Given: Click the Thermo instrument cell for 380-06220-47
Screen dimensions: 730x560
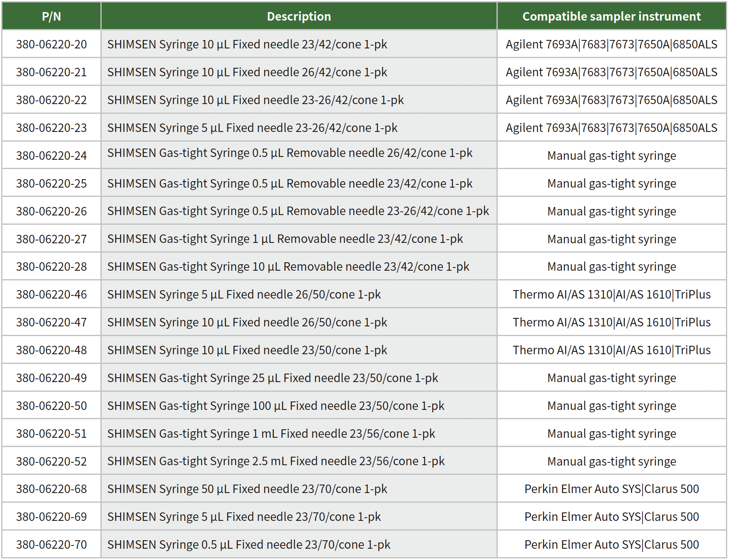Looking at the screenshot, I should (611, 322).
